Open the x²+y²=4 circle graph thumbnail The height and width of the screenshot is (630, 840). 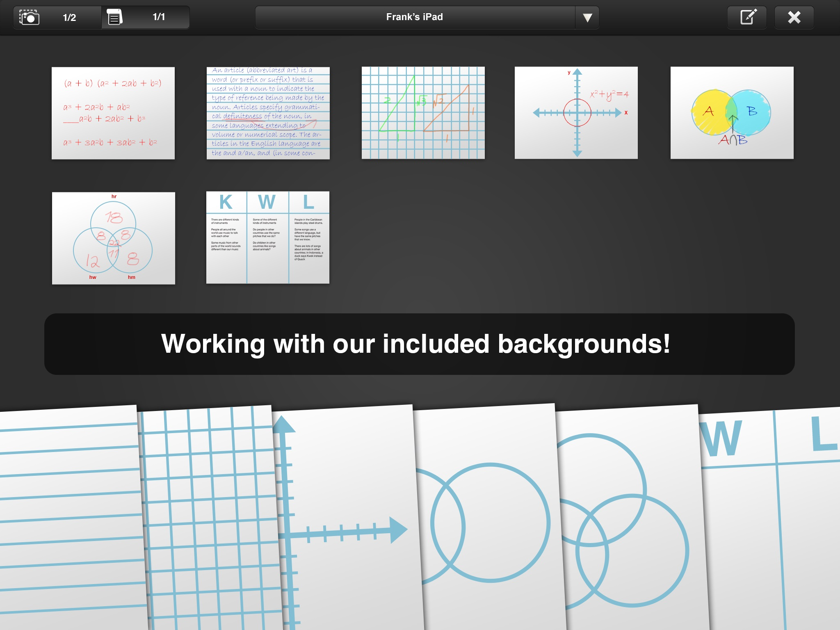click(576, 113)
